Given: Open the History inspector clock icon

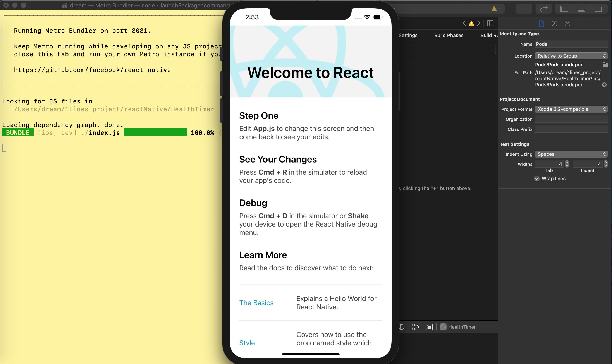Looking at the screenshot, I should pyautogui.click(x=554, y=24).
